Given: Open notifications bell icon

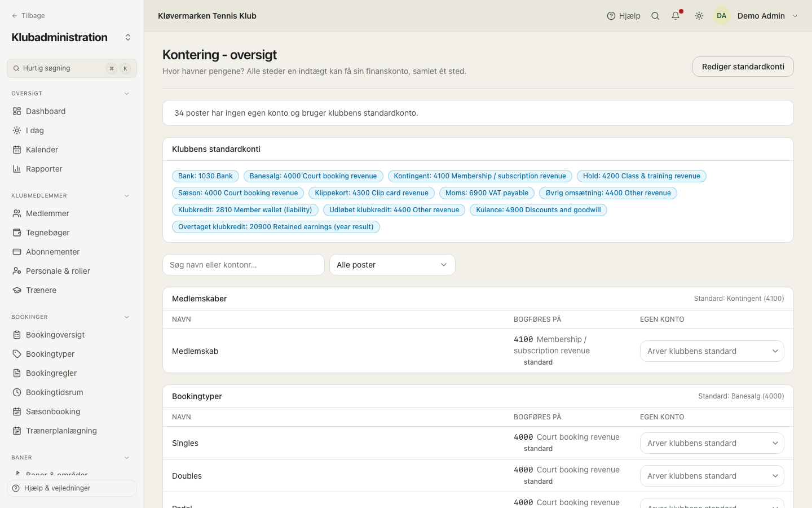Looking at the screenshot, I should pos(676,16).
